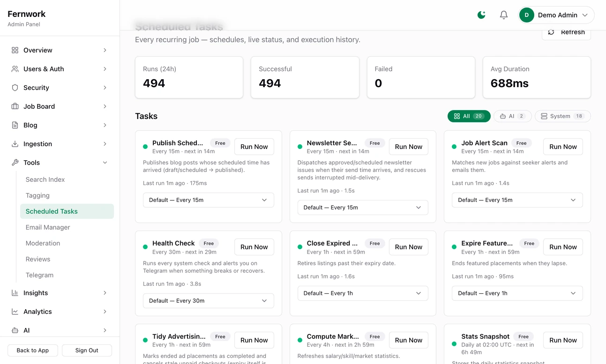Click the Demo Admin avatar circle
This screenshot has height=364, width=606.
pos(527,15)
